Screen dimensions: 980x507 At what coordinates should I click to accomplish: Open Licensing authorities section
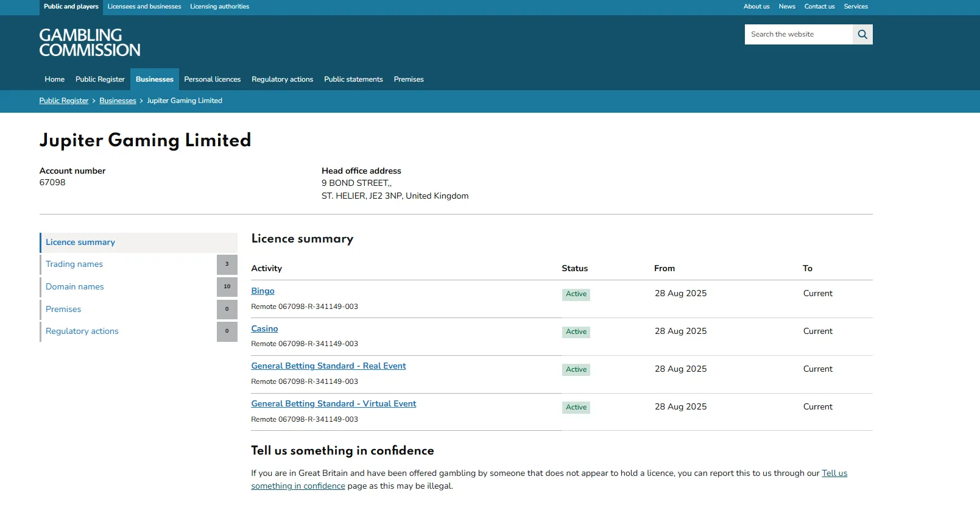click(x=220, y=7)
